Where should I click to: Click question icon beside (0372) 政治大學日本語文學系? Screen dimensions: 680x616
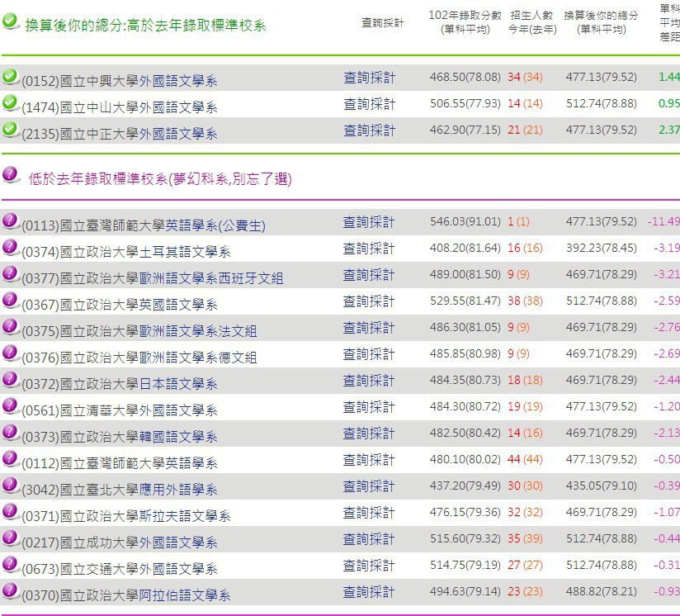coord(10,380)
